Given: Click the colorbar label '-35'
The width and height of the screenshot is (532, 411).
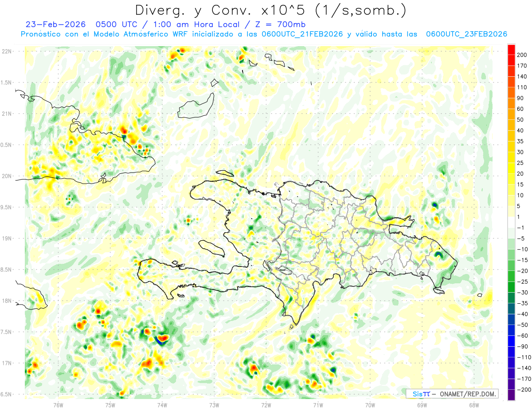Looking at the screenshot, I should click(x=523, y=304).
